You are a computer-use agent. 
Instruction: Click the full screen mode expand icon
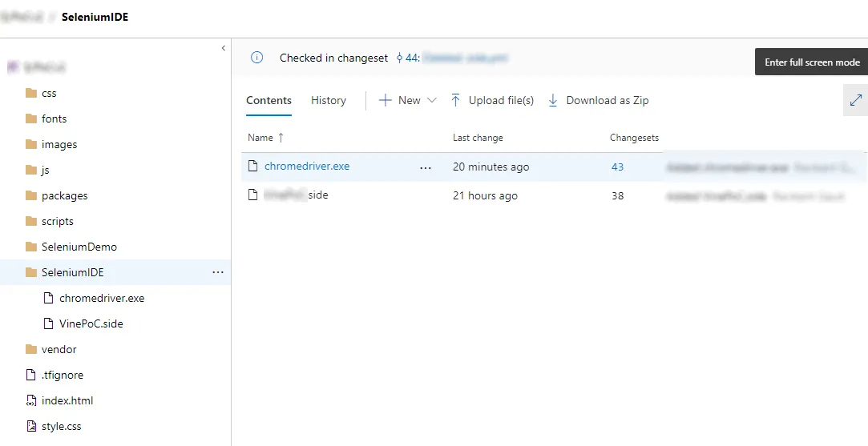856,100
